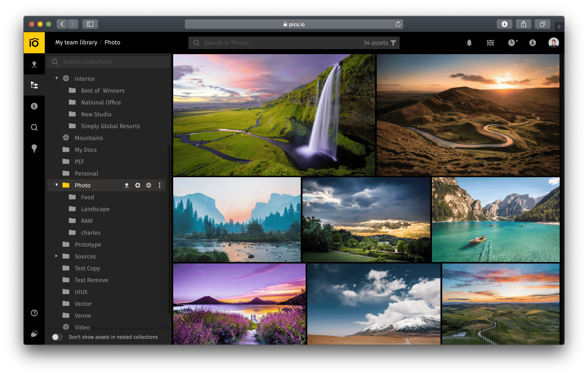Screen dimensions: 588x376
Task: Expand the Sources collection
Action: click(56, 256)
